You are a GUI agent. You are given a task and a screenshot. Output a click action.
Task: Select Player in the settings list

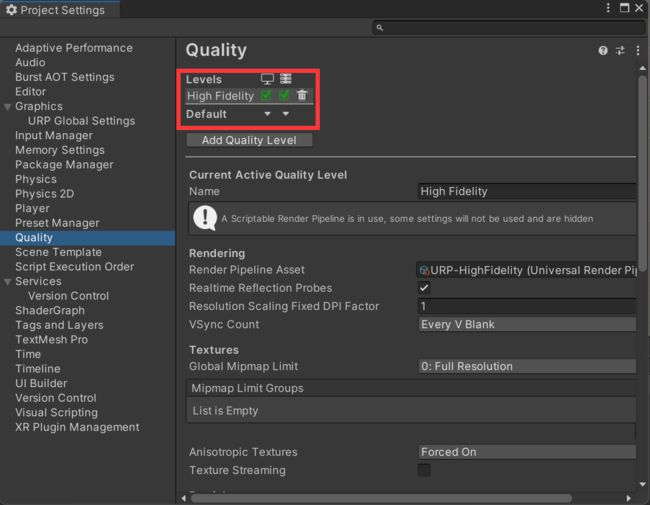coord(32,208)
